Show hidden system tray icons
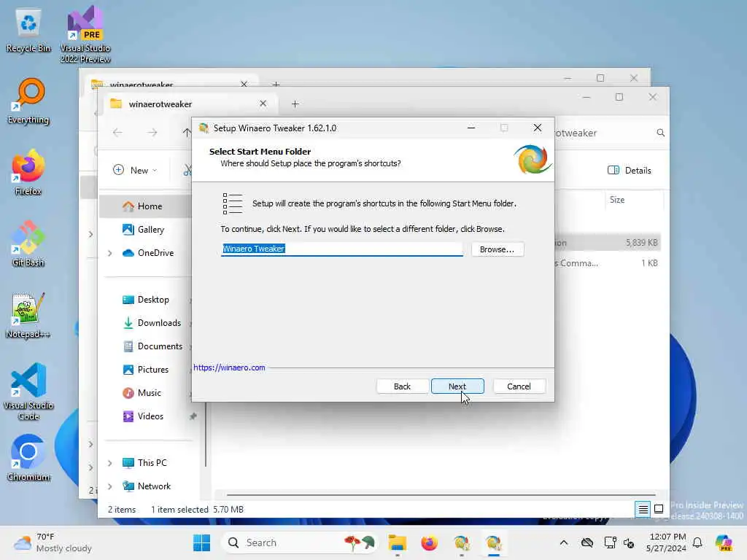The image size is (747, 560). [564, 542]
